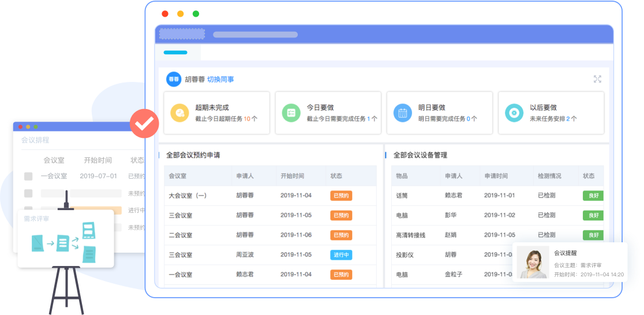
Task: Click the 开始时间 header in main table
Action: coord(293,176)
